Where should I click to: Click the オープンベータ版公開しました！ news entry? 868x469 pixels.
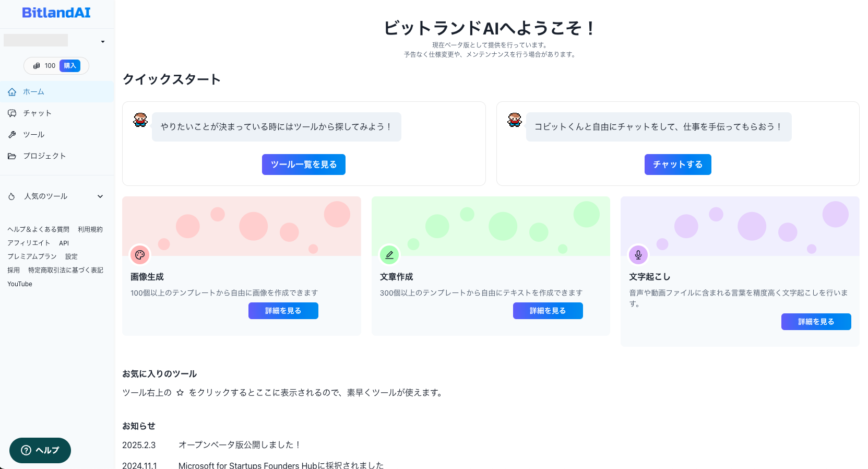pyautogui.click(x=240, y=445)
